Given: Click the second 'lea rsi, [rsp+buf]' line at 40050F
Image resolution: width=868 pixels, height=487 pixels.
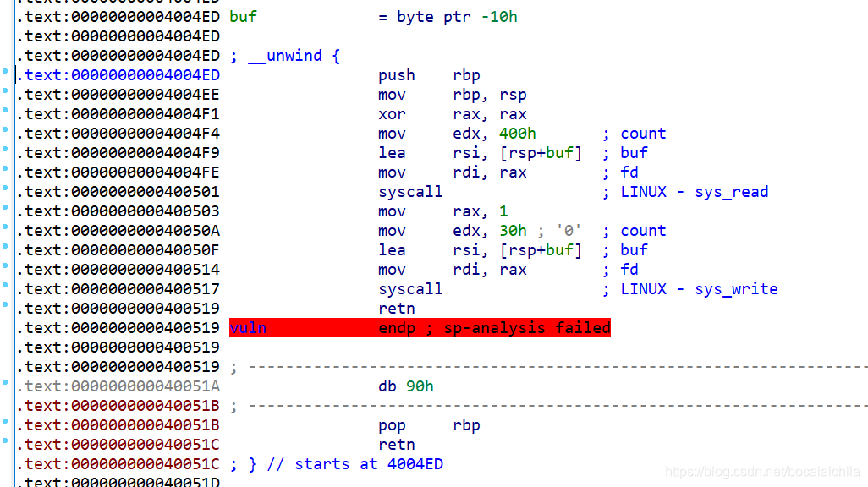Looking at the screenshot, I should click(x=480, y=250).
